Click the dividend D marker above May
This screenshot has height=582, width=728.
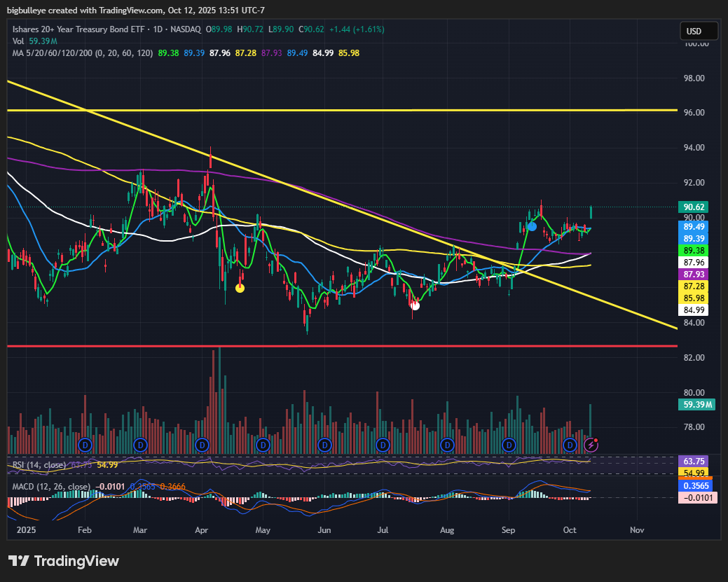point(263,445)
